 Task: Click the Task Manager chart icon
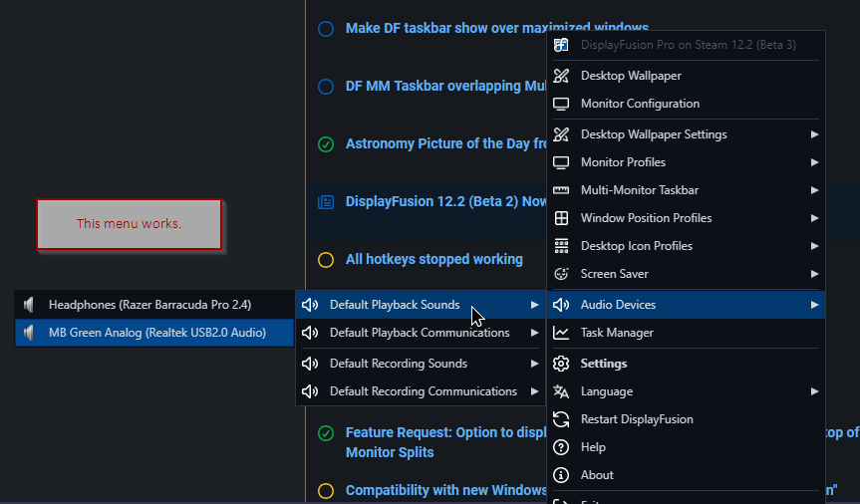(x=561, y=333)
